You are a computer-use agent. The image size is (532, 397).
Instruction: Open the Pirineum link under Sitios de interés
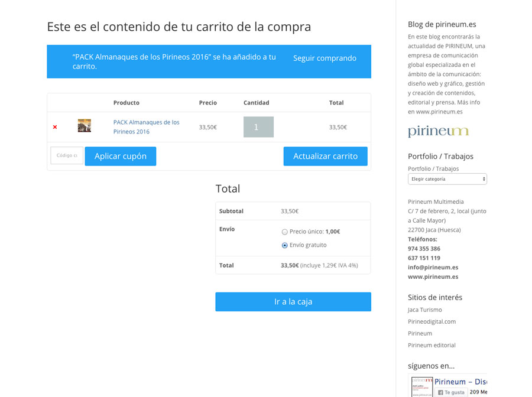(420, 334)
